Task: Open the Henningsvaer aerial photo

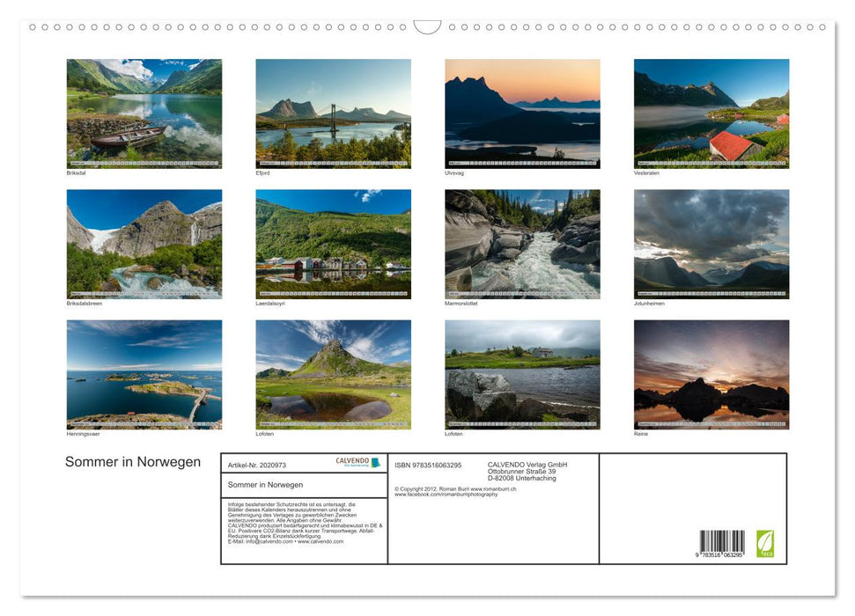Action: tap(144, 373)
